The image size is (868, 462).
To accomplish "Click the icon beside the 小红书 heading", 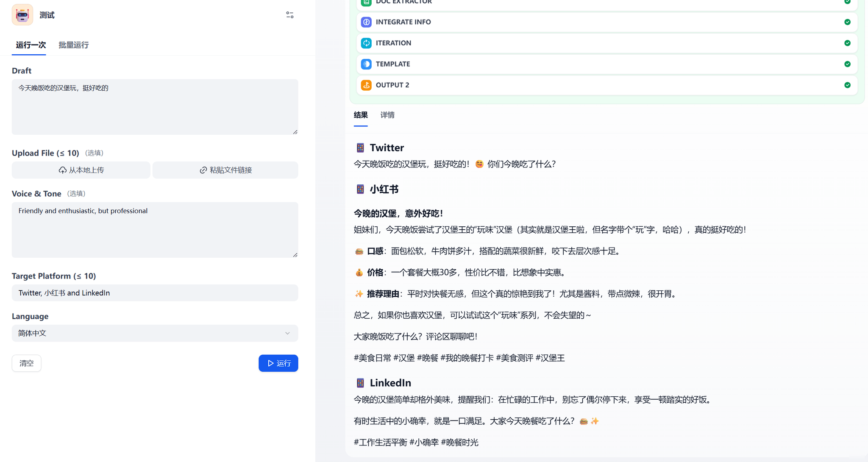I will tap(360, 189).
